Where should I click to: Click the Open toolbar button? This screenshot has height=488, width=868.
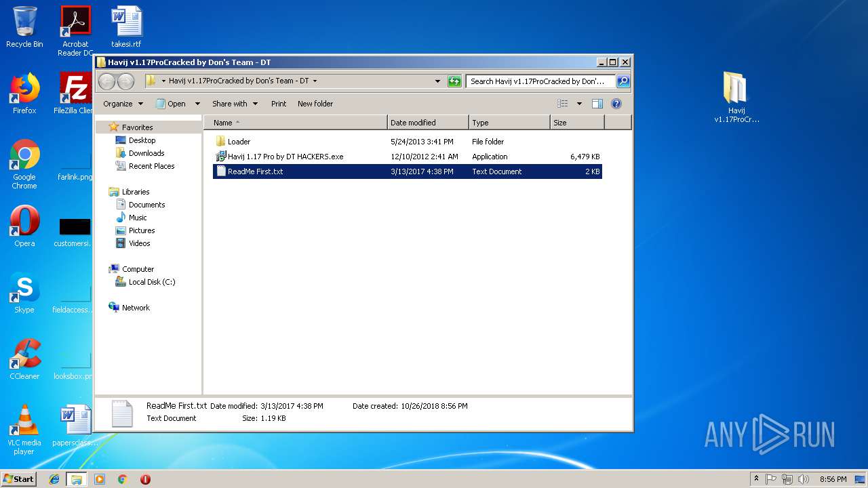click(x=171, y=104)
